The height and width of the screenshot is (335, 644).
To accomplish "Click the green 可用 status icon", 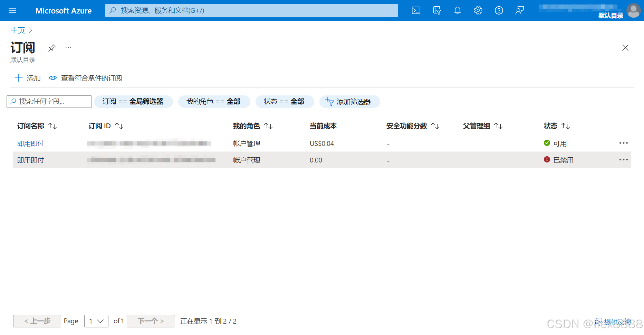I will point(547,143).
